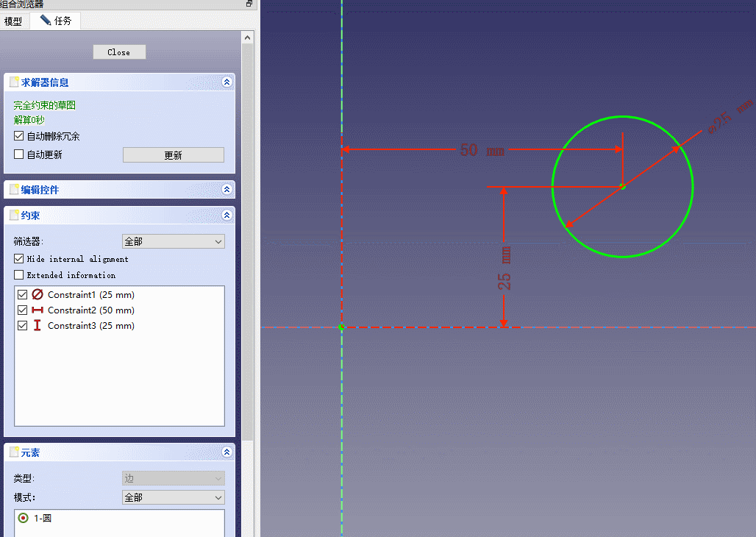This screenshot has width=756, height=537.
Task: Click the solver info panel icon
Action: [x=14, y=82]
